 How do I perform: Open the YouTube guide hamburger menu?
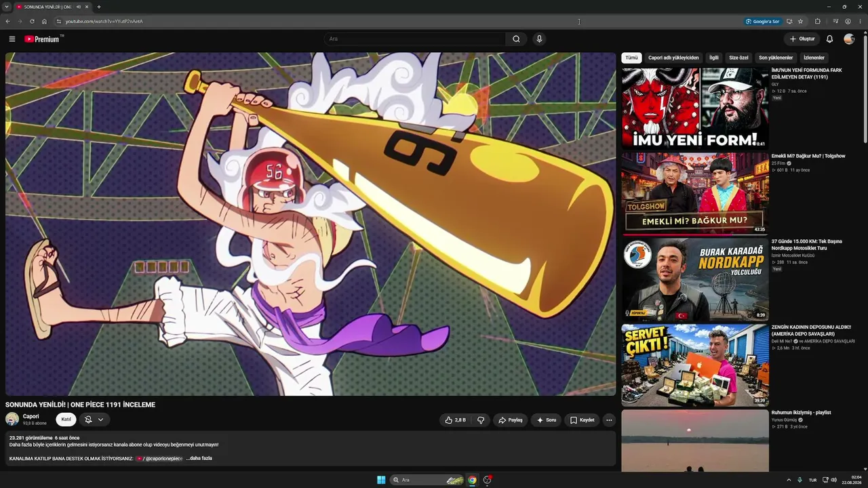pos(12,39)
